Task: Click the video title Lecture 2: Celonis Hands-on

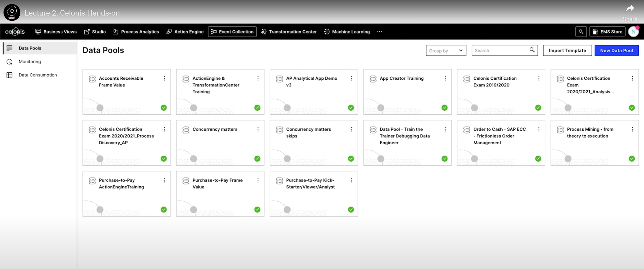Action: point(72,13)
